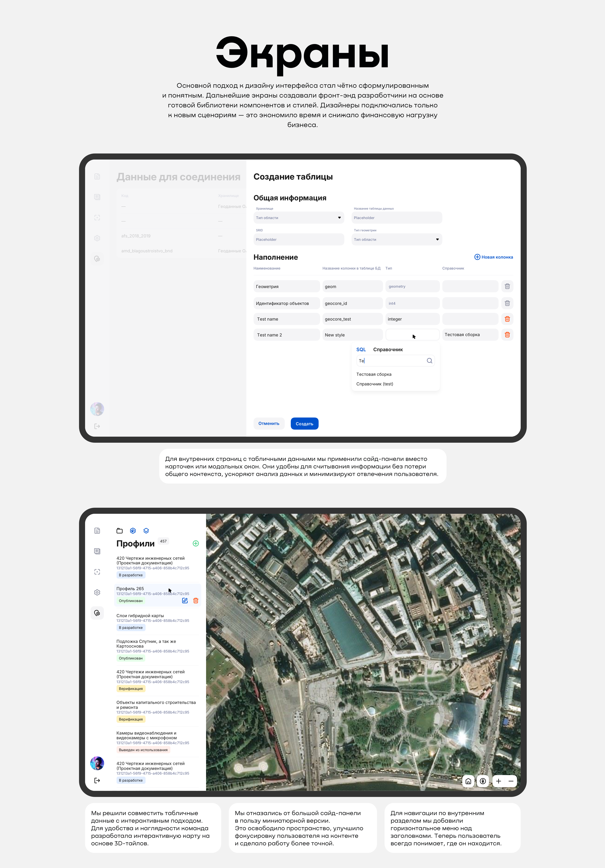The image size is (605, 868).
Task: Click the home icon on the map
Action: click(x=468, y=781)
